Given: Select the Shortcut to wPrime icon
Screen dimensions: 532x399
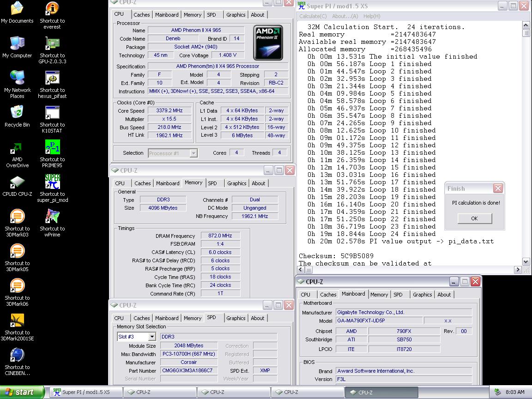Looking at the screenshot, I should click(52, 223).
